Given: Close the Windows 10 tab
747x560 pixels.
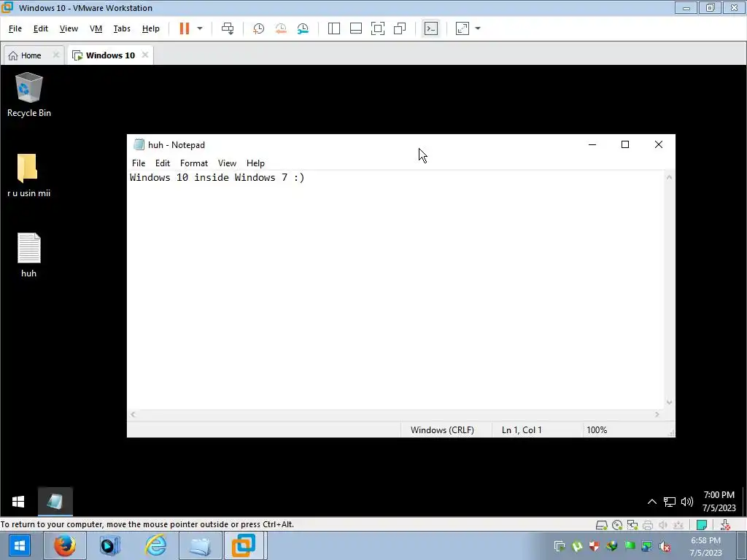Looking at the screenshot, I should (x=145, y=55).
